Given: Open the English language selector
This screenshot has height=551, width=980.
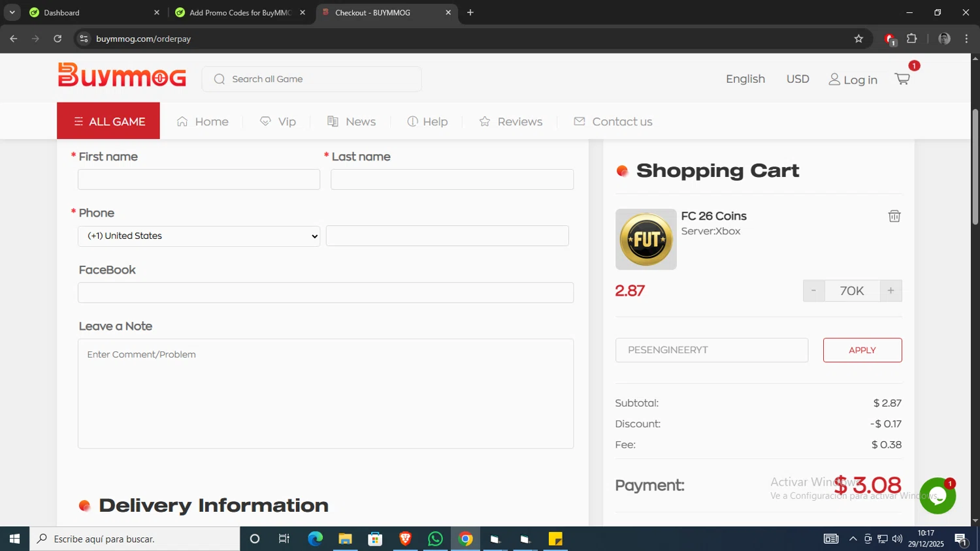Looking at the screenshot, I should [x=745, y=79].
